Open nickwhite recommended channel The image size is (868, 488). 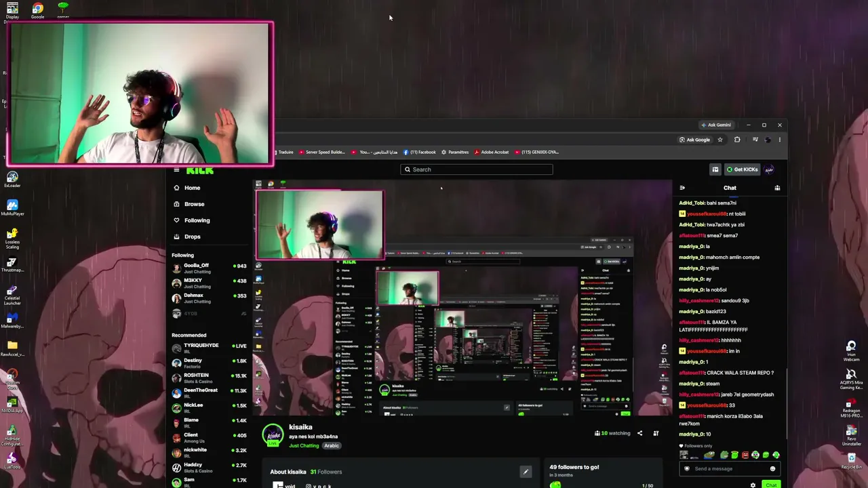(x=209, y=452)
